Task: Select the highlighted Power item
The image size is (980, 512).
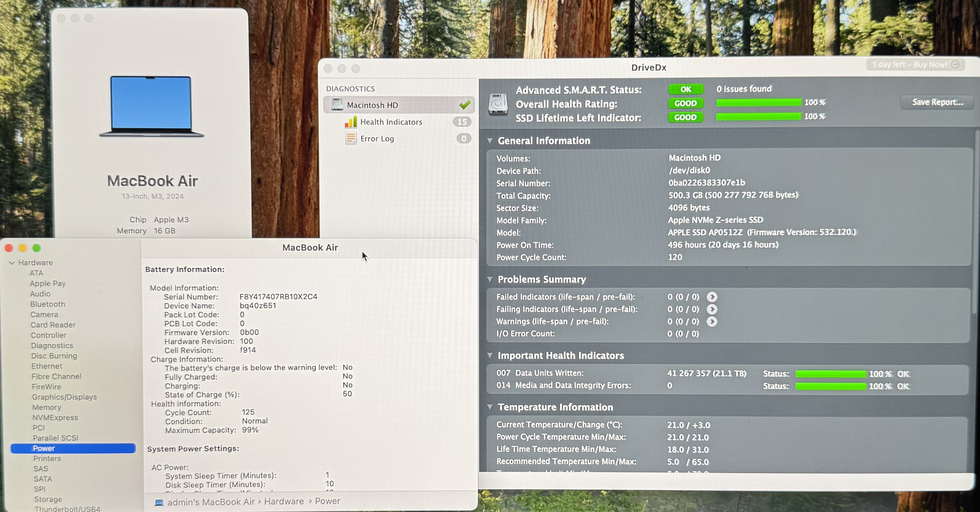Action: [x=73, y=448]
